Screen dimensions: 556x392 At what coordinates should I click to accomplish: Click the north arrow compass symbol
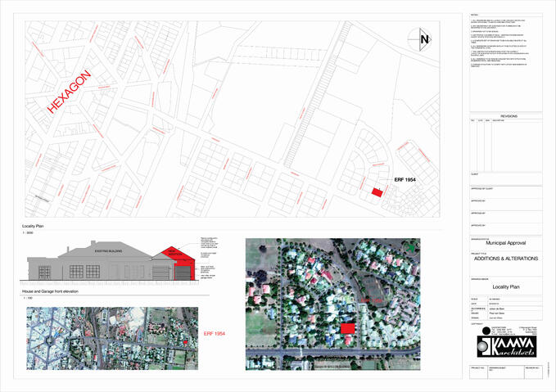(423, 39)
